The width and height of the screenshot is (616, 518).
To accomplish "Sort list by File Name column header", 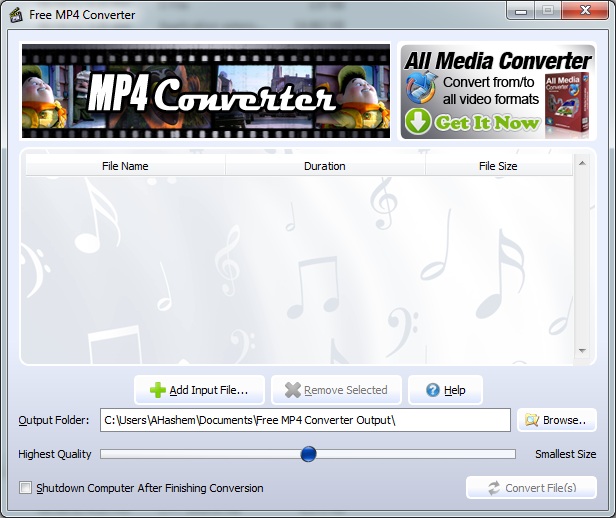I will click(x=125, y=166).
